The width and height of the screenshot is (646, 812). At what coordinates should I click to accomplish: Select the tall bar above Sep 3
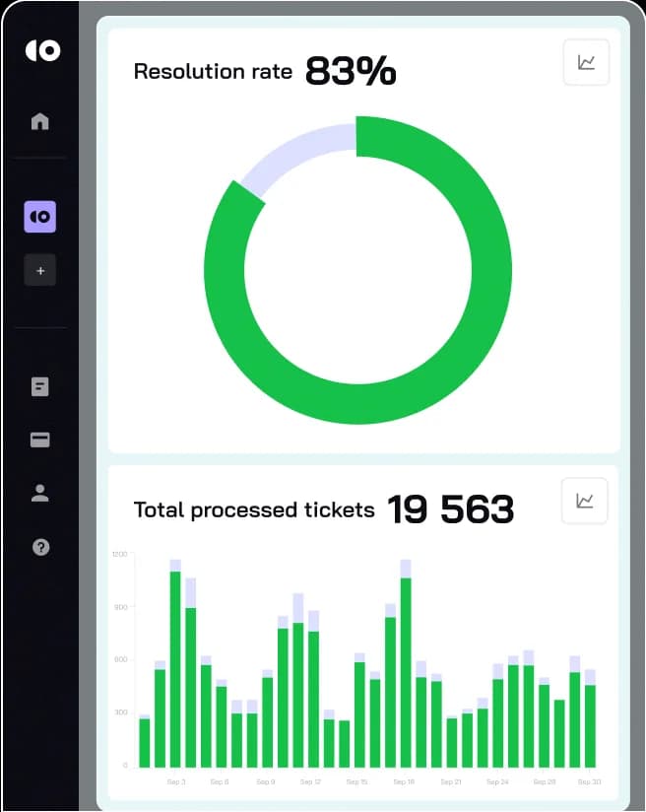175,670
